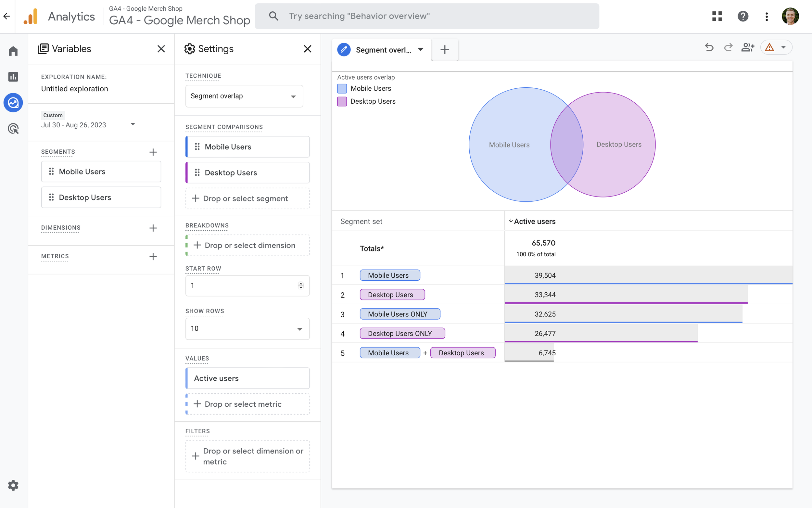Click the Settings gear icon in panel header
This screenshot has height=508, width=812.
pyautogui.click(x=189, y=49)
